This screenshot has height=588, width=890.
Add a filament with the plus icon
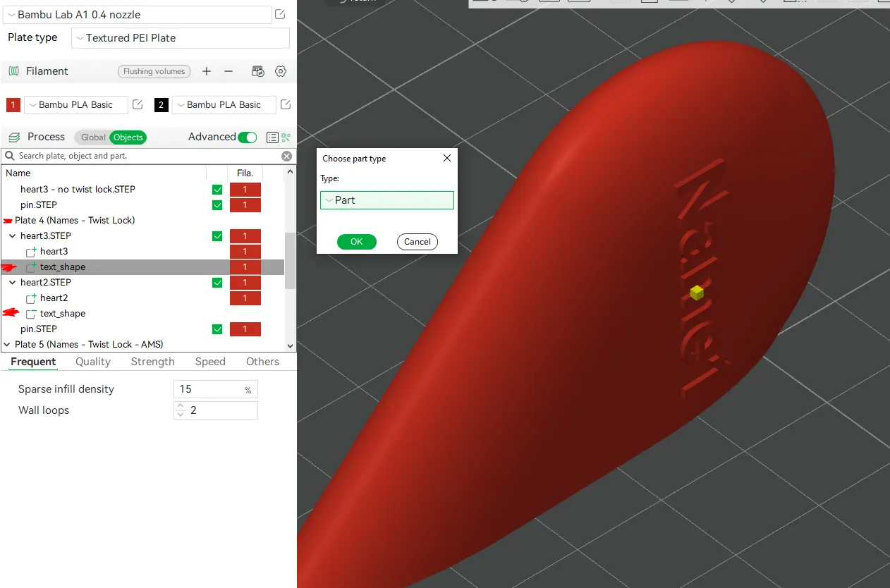pyautogui.click(x=207, y=71)
